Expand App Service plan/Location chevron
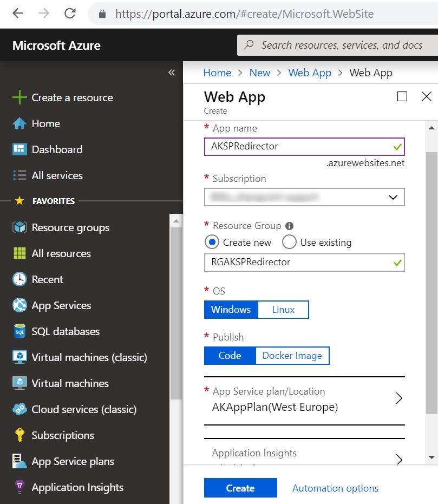The height and width of the screenshot is (504, 438). pyautogui.click(x=399, y=398)
